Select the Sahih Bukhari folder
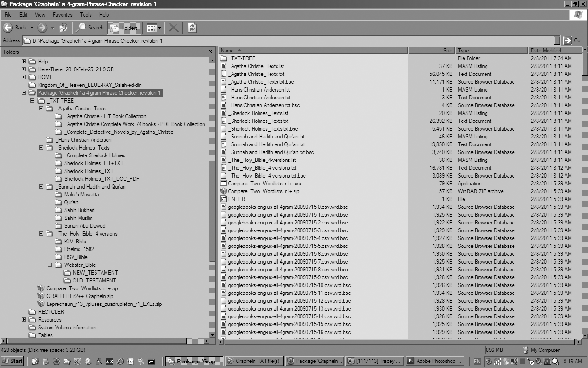The width and height of the screenshot is (588, 368). 79,210
